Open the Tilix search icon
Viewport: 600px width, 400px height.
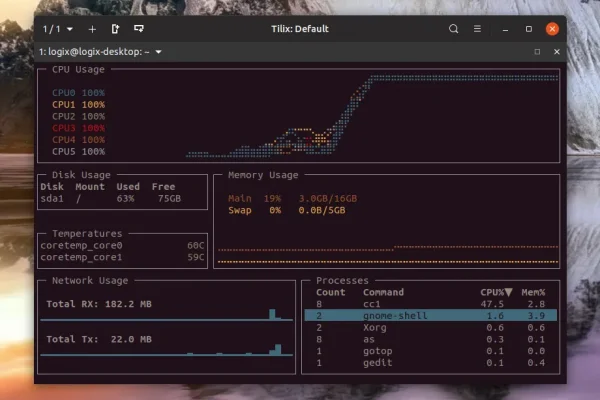click(453, 29)
